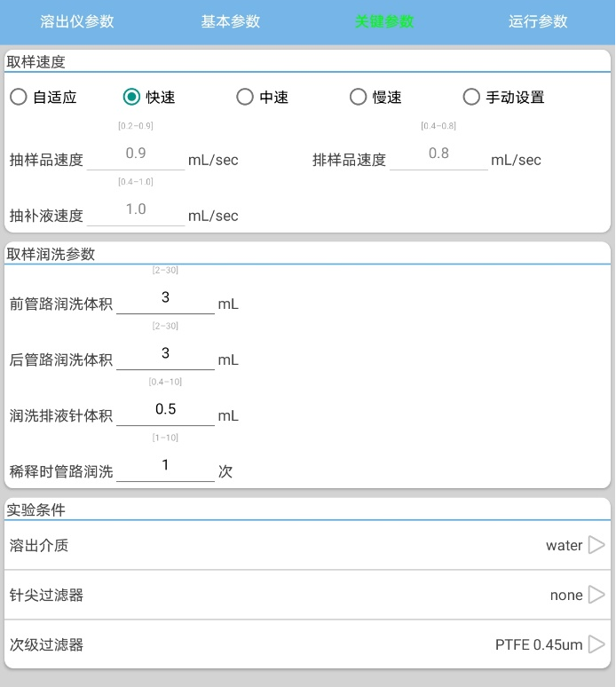Click the 抽样品速度 value field
The width and height of the screenshot is (616, 687).
coord(136,154)
